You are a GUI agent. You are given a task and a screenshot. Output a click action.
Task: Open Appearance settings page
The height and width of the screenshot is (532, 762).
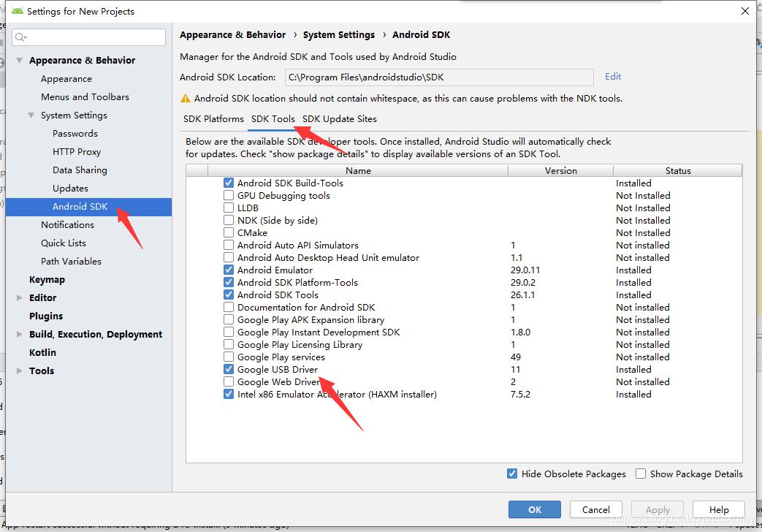(x=66, y=79)
